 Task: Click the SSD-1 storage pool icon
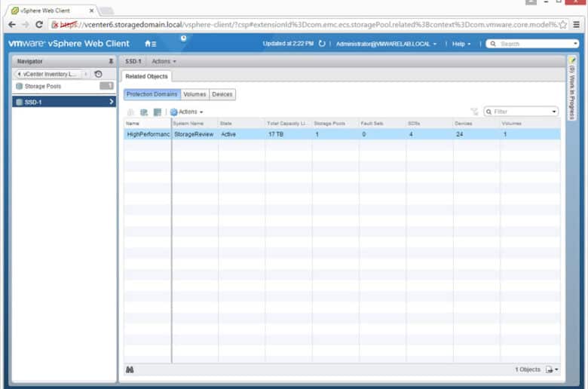point(20,102)
